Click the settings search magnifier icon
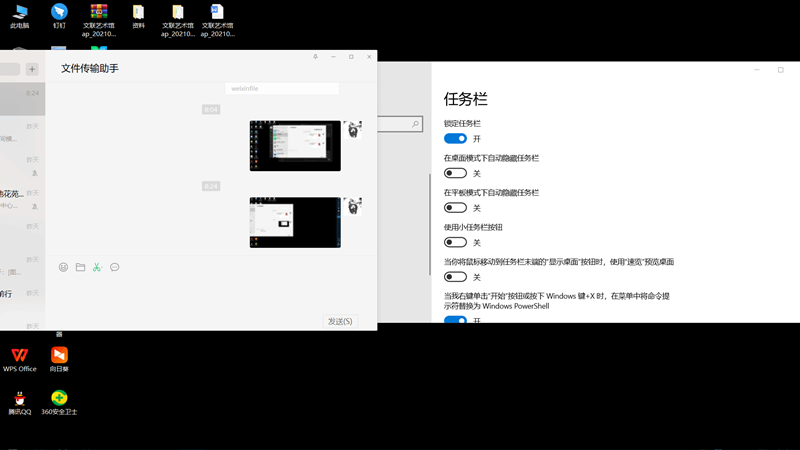The width and height of the screenshot is (800, 450). (x=416, y=124)
